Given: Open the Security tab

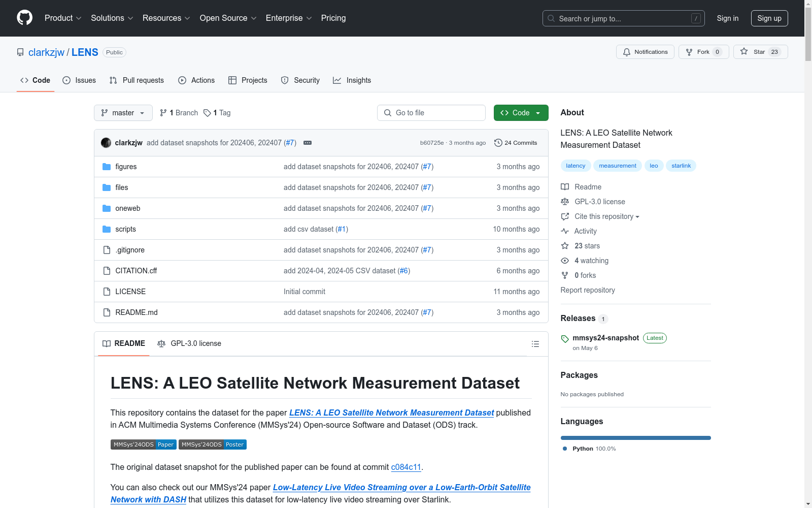Looking at the screenshot, I should click(300, 80).
